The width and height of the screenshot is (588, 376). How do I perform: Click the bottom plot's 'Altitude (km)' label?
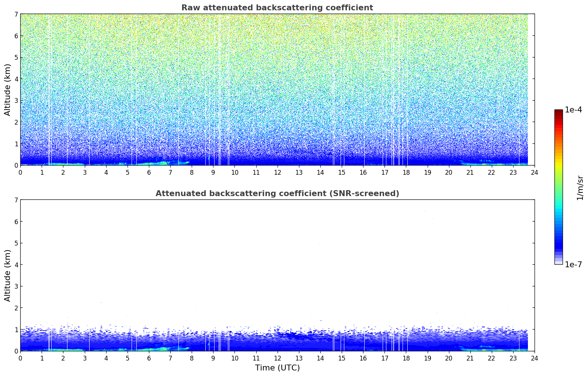8,275
